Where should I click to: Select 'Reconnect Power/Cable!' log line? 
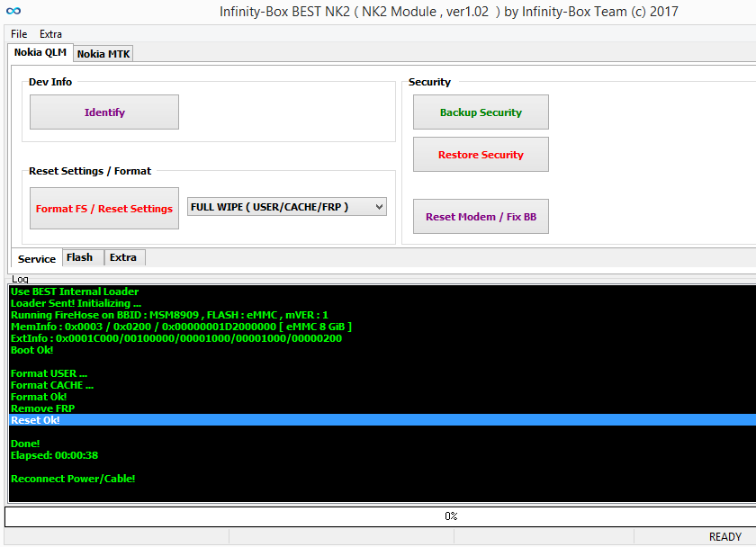point(73,479)
